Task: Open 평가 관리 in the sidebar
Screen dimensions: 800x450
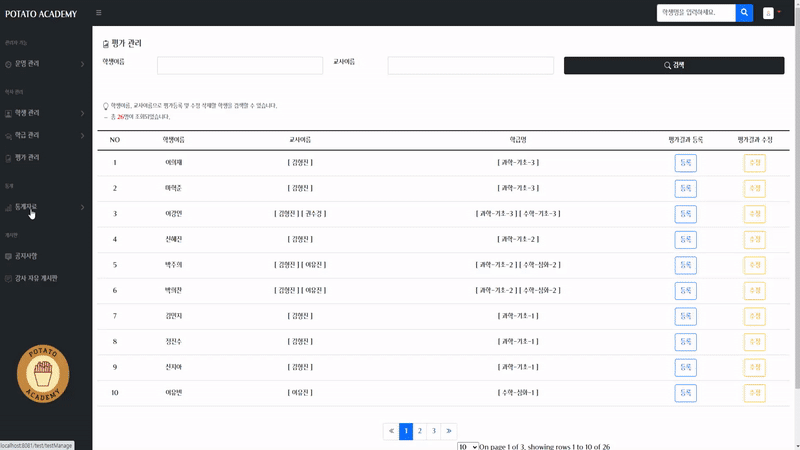Action: [x=27, y=158]
